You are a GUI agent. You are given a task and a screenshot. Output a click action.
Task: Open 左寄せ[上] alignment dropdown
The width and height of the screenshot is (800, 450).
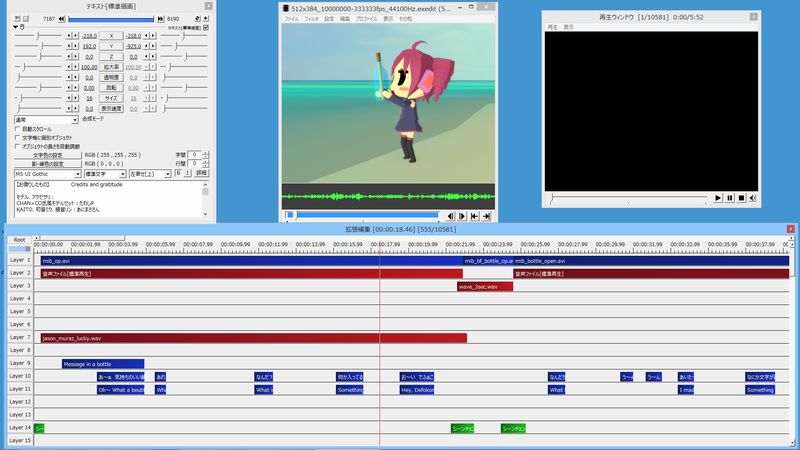pos(149,174)
